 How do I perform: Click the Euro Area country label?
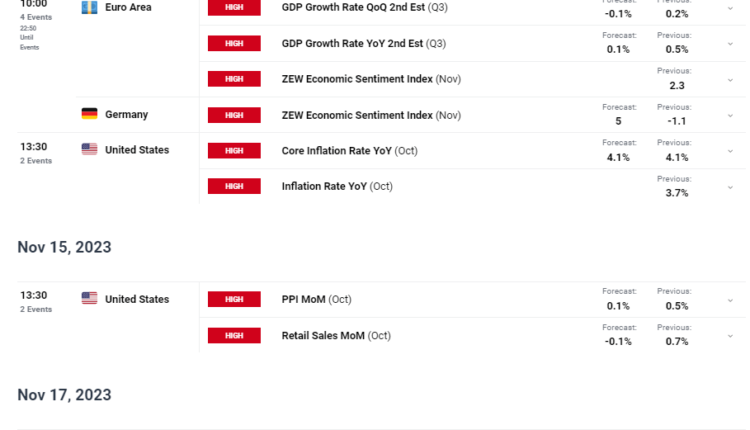pyautogui.click(x=128, y=7)
